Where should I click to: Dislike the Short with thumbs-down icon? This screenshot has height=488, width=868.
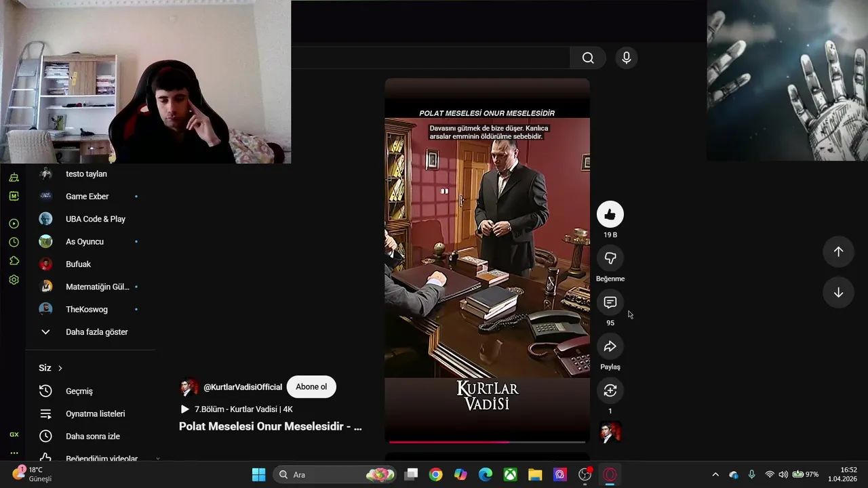pyautogui.click(x=610, y=258)
